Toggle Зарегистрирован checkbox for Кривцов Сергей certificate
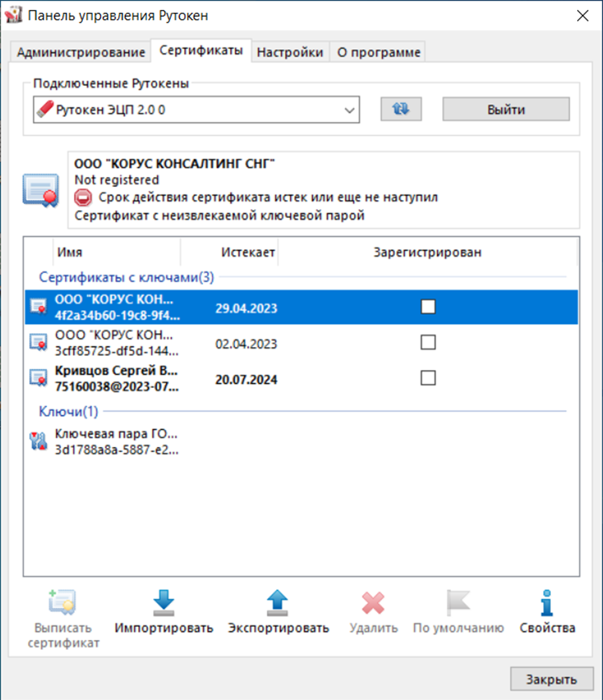 tap(428, 378)
